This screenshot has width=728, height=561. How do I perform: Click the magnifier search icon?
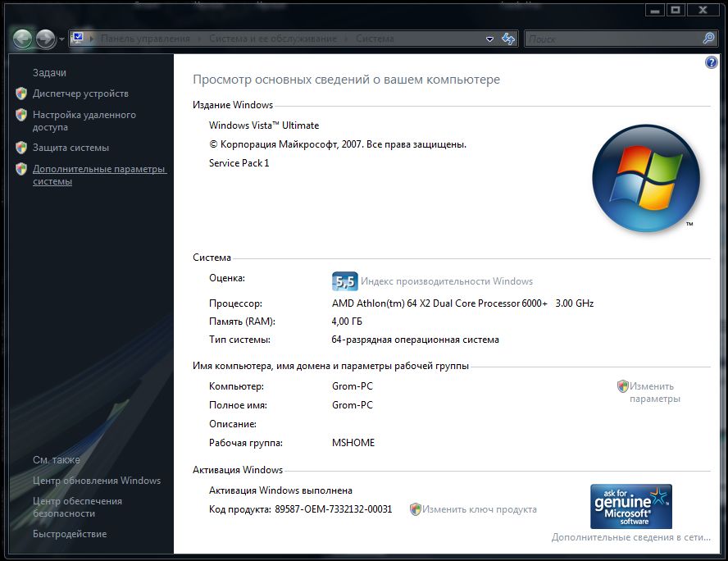click(x=708, y=38)
